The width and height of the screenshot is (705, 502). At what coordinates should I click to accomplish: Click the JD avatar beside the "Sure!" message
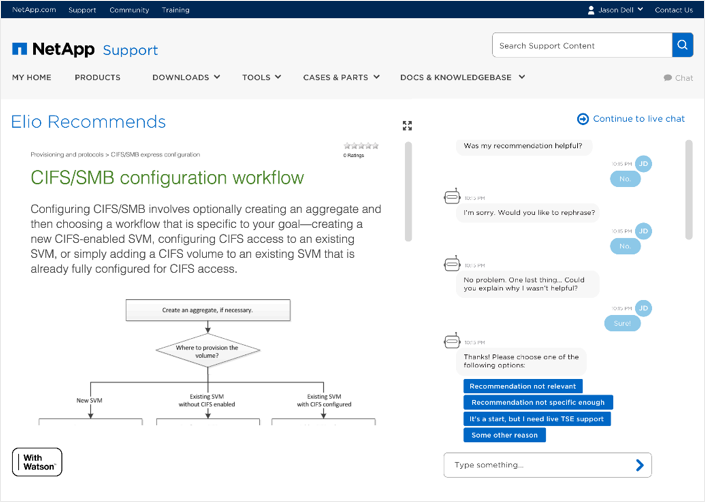[643, 308]
